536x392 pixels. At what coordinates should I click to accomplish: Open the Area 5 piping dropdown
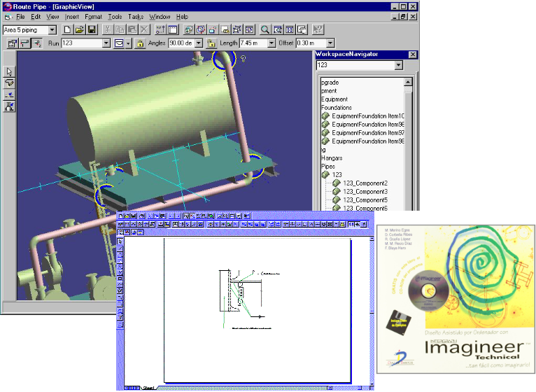click(52, 30)
